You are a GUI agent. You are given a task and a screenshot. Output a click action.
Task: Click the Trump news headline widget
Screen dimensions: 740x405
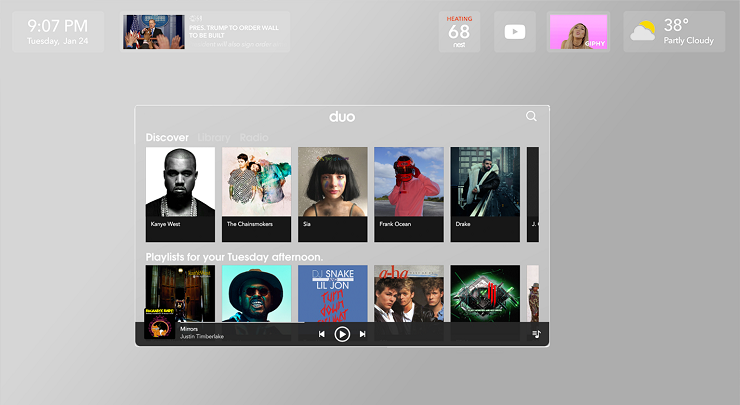coord(206,32)
